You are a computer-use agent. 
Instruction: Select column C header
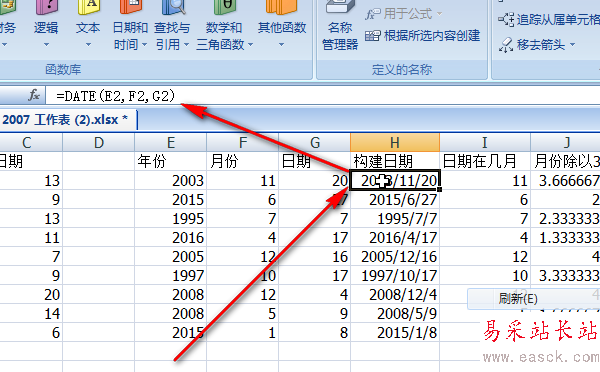click(x=31, y=143)
